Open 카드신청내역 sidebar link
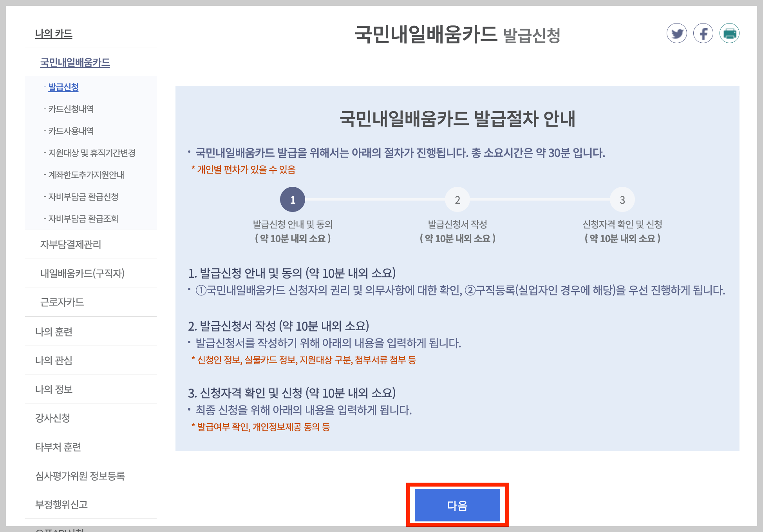 point(71,109)
